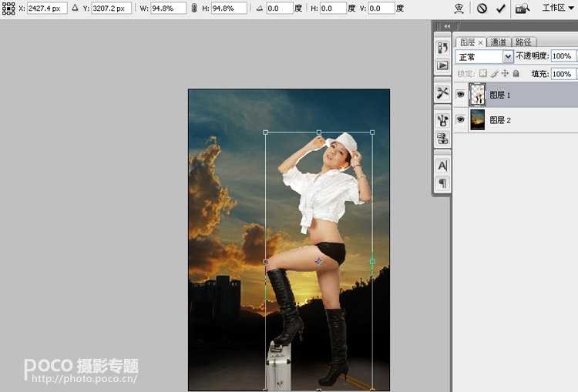Open the blend mode dropdown showing 正常
The height and width of the screenshot is (392, 578).
pyautogui.click(x=485, y=56)
